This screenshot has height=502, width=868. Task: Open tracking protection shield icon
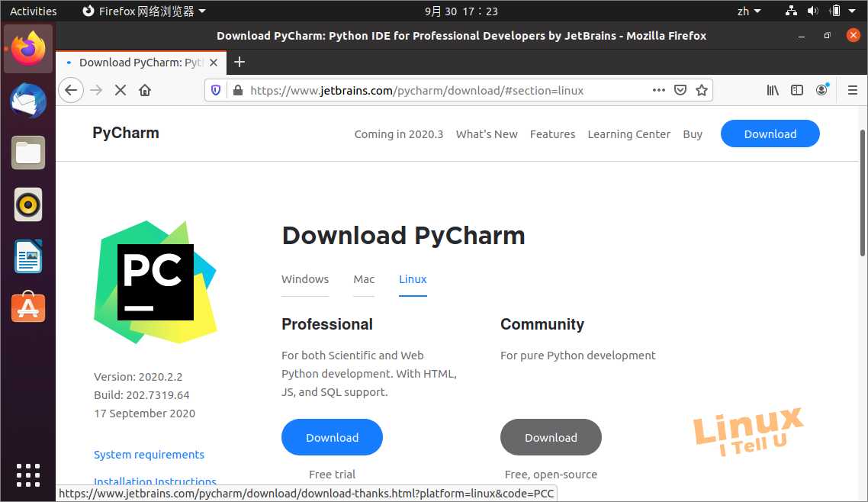(x=216, y=90)
